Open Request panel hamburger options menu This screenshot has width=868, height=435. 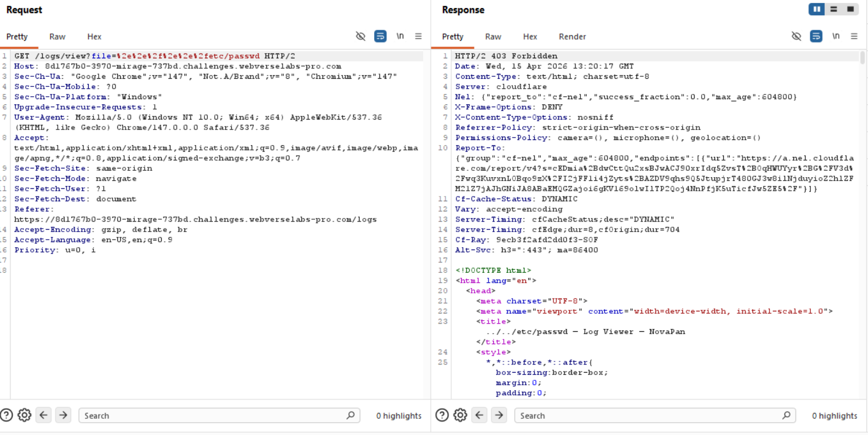point(419,36)
